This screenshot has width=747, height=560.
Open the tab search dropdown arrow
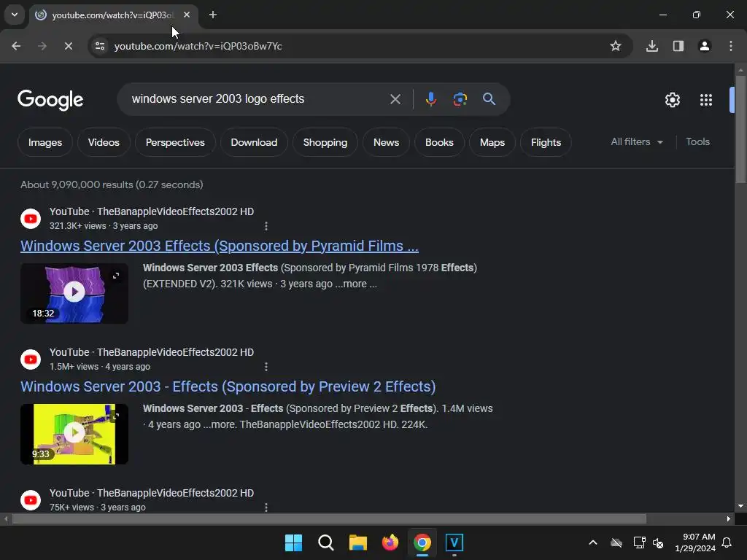15,15
